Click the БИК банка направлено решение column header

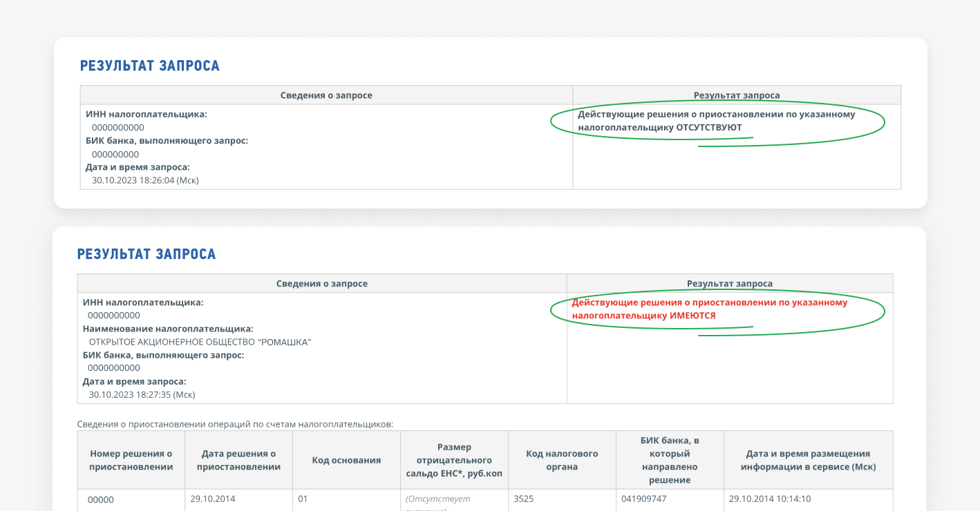(x=670, y=460)
